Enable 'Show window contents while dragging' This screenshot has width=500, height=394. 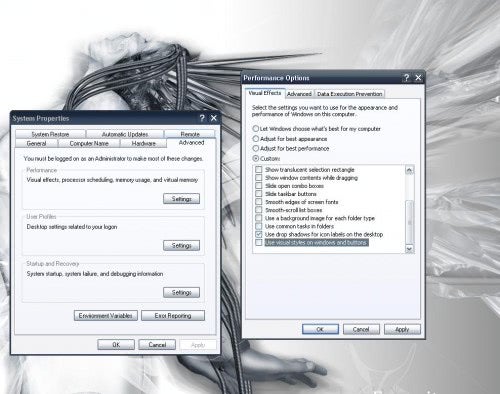pyautogui.click(x=259, y=178)
